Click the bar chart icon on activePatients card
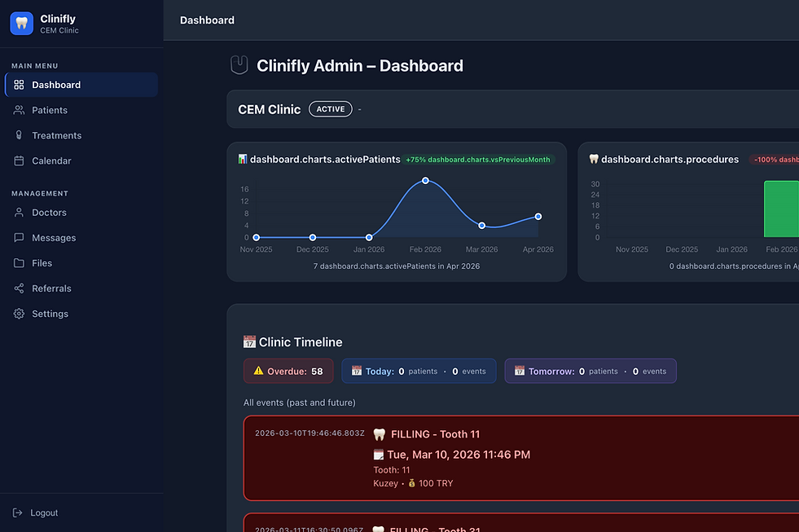The width and height of the screenshot is (799, 532). pos(243,159)
